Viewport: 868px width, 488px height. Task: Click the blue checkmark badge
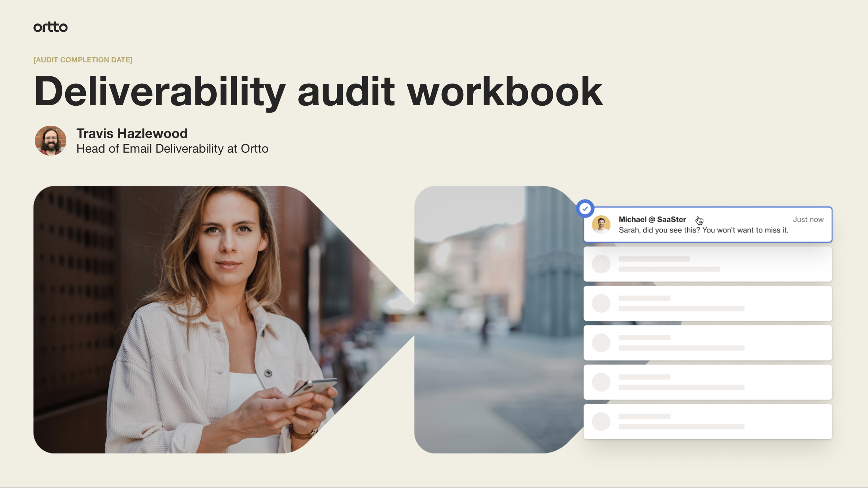pyautogui.click(x=585, y=209)
